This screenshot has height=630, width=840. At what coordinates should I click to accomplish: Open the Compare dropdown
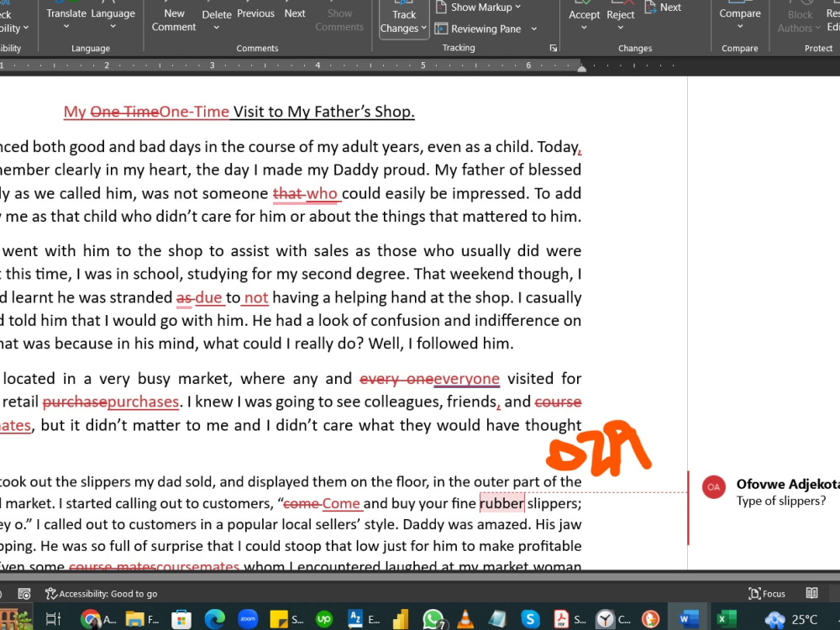(x=739, y=19)
